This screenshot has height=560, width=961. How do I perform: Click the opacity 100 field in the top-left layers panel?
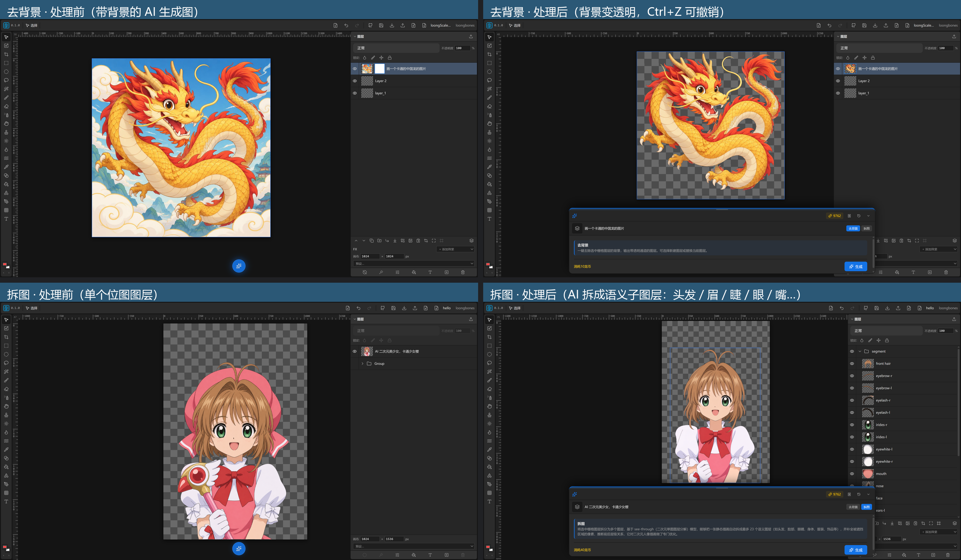click(x=462, y=48)
